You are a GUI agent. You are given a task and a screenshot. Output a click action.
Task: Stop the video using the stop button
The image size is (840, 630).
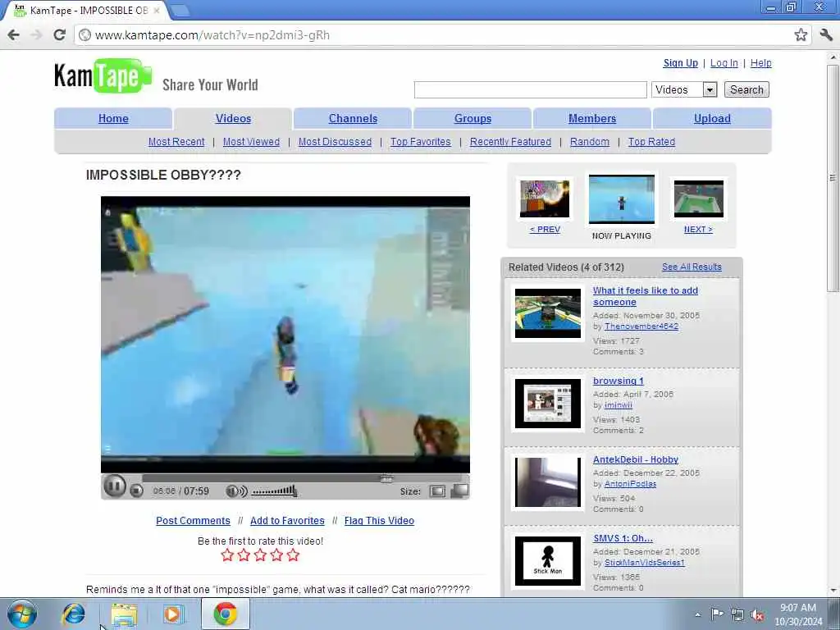click(x=137, y=491)
